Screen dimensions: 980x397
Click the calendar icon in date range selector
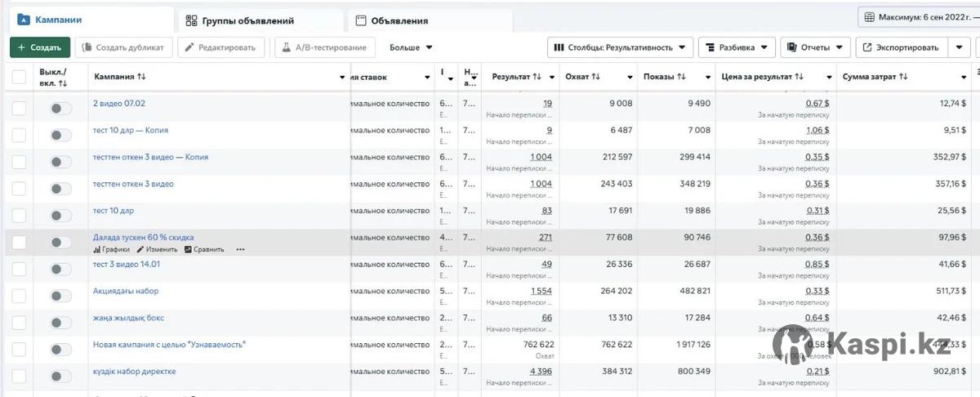tap(869, 17)
